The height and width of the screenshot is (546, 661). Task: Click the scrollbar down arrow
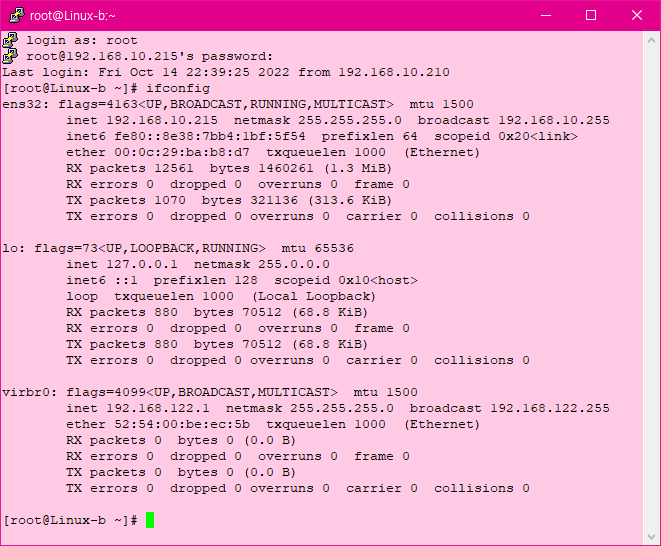coord(651,537)
